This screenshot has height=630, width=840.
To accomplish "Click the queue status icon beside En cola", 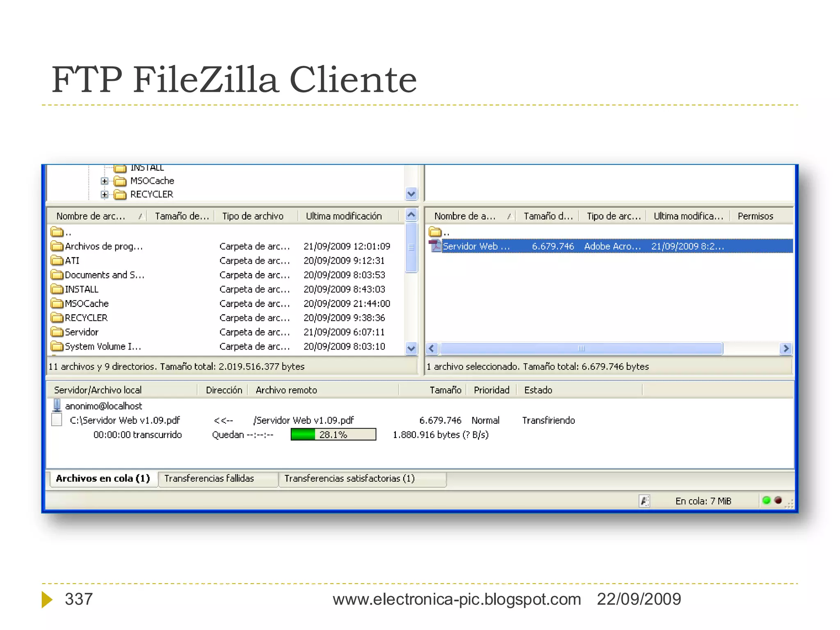I will [x=644, y=501].
